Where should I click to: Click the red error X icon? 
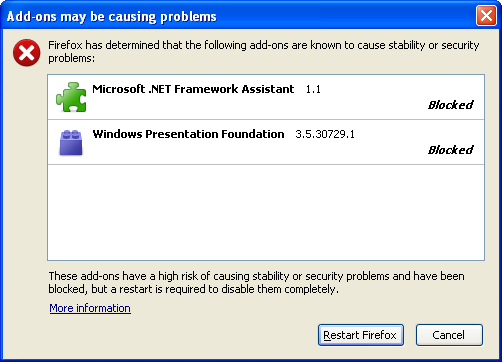pos(27,53)
